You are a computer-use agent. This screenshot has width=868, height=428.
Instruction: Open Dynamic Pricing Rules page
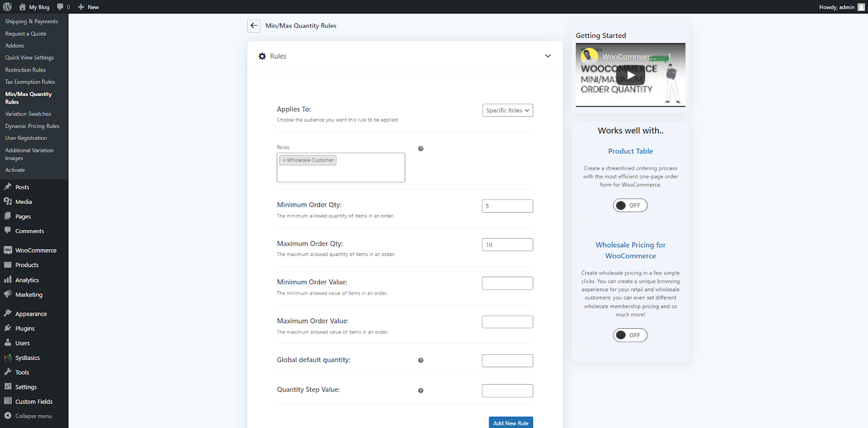(x=32, y=126)
